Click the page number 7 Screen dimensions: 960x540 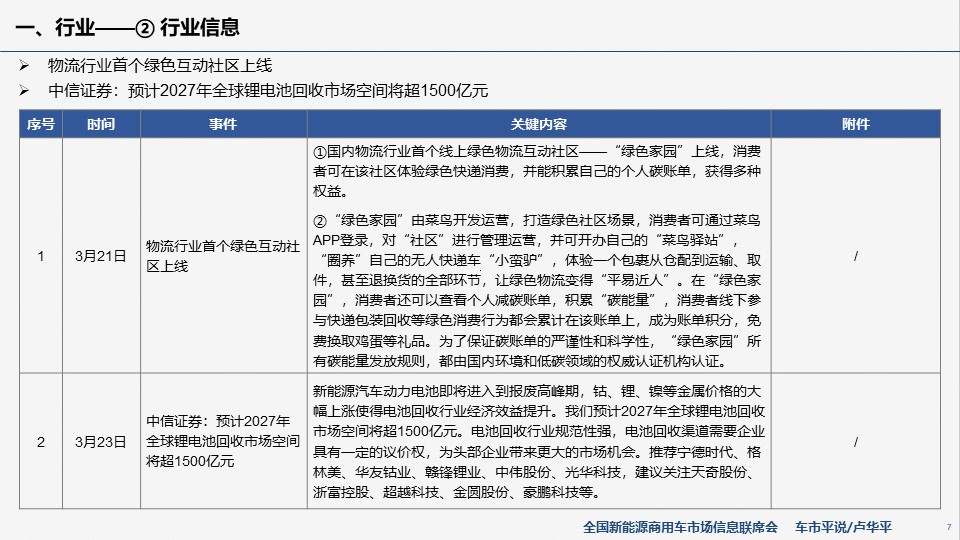click(949, 527)
